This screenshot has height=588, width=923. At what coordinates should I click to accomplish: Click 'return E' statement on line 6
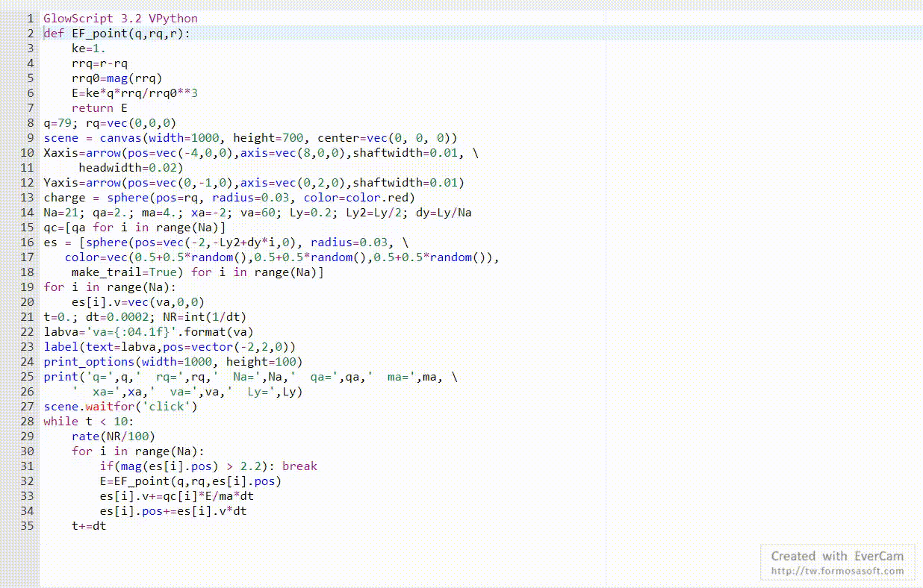point(99,108)
